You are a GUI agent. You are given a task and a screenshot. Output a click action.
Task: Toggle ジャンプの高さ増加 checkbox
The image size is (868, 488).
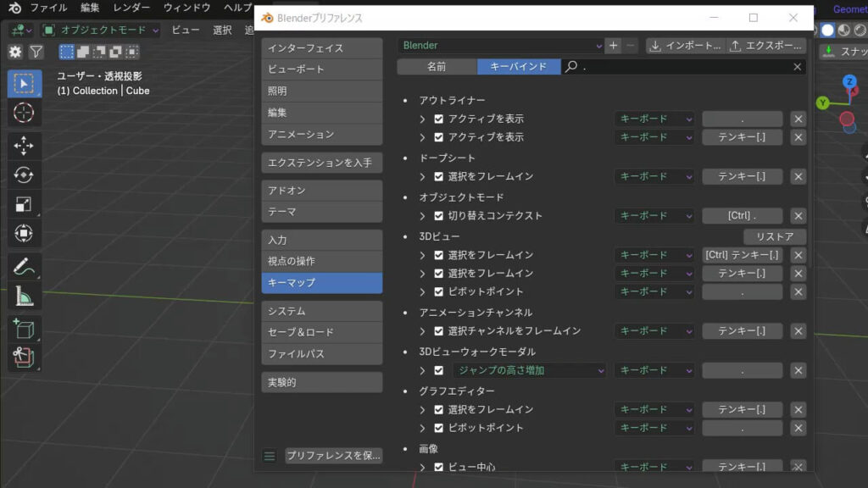(x=439, y=370)
